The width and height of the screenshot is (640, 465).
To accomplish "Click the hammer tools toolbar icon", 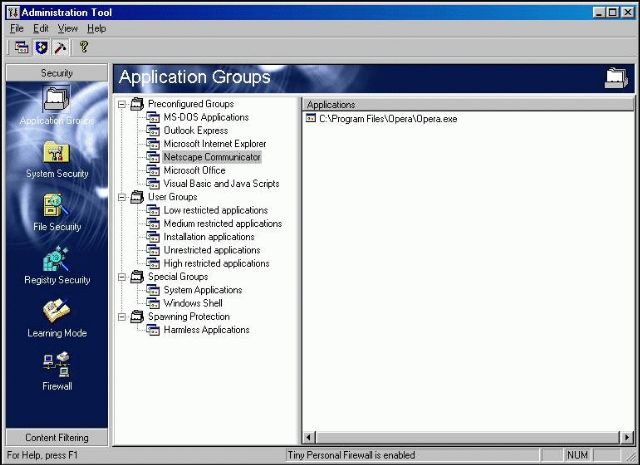I will point(61,47).
